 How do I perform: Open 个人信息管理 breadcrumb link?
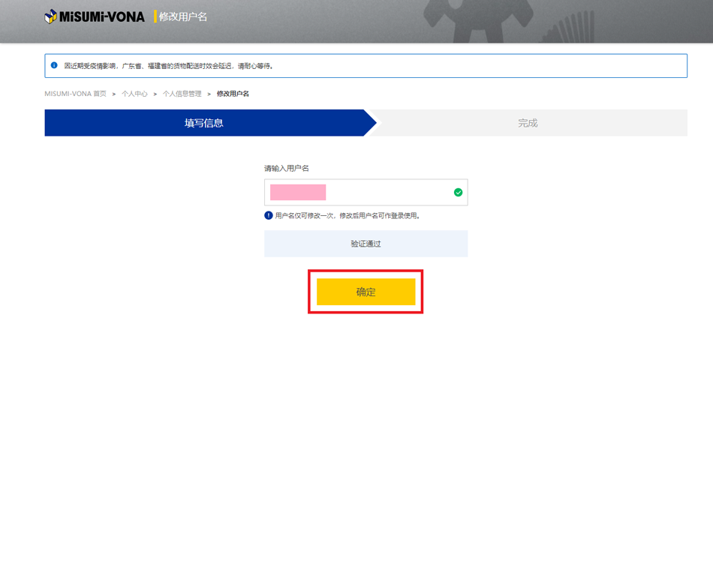pos(182,94)
